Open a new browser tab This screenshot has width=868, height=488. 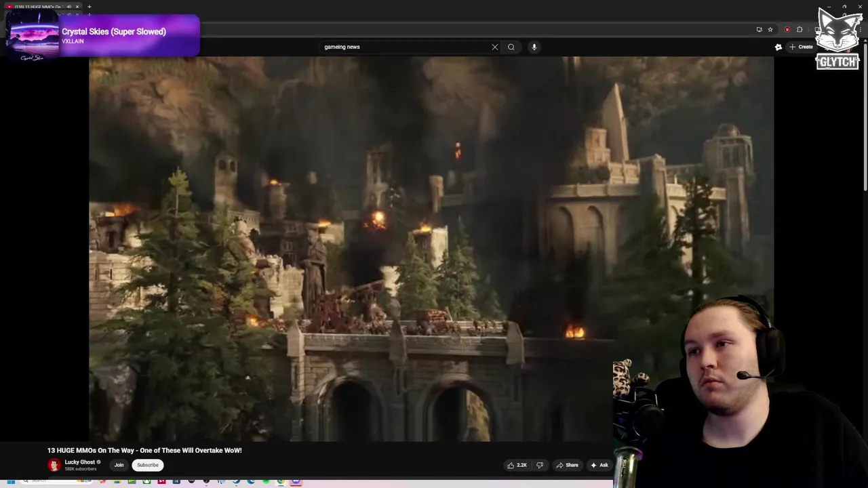[x=89, y=7]
